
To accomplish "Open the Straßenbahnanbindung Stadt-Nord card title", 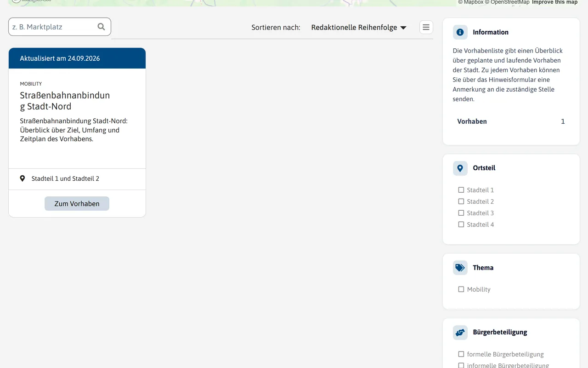I will pyautogui.click(x=65, y=101).
